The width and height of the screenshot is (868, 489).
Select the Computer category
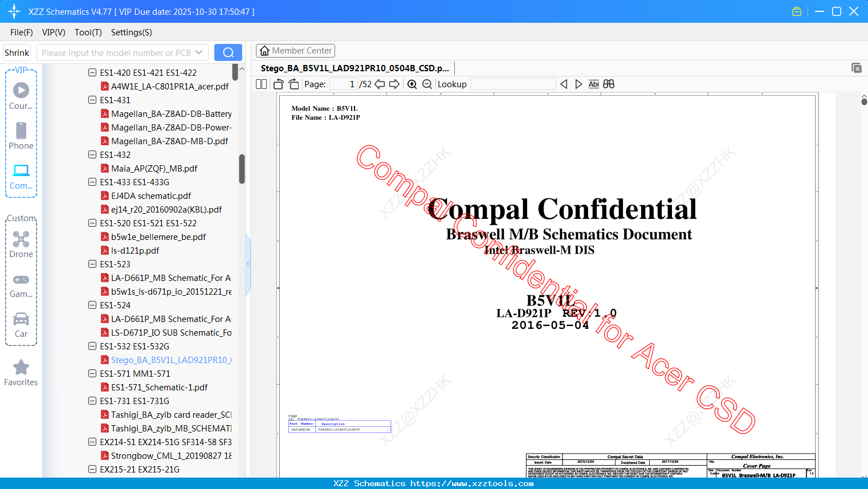click(21, 177)
